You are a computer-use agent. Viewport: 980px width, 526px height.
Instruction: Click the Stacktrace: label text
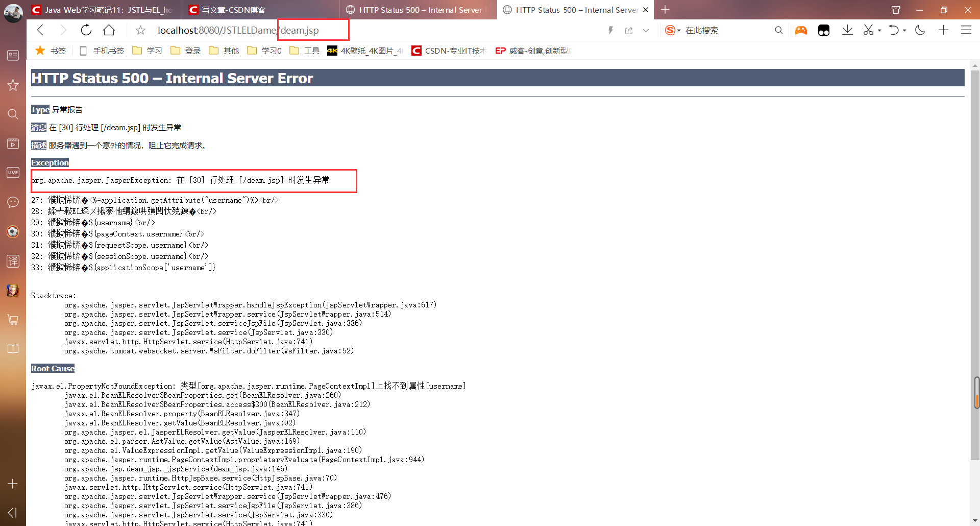53,296
